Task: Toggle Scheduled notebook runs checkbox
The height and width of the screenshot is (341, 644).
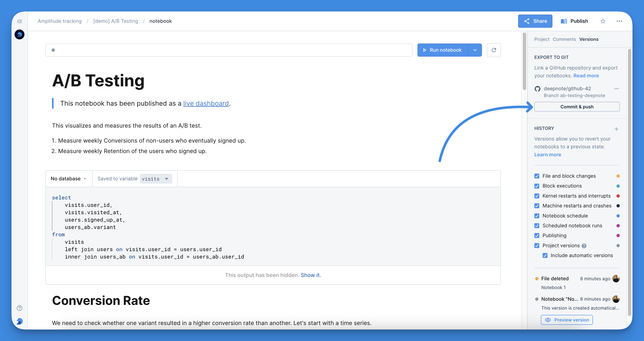Action: [537, 225]
